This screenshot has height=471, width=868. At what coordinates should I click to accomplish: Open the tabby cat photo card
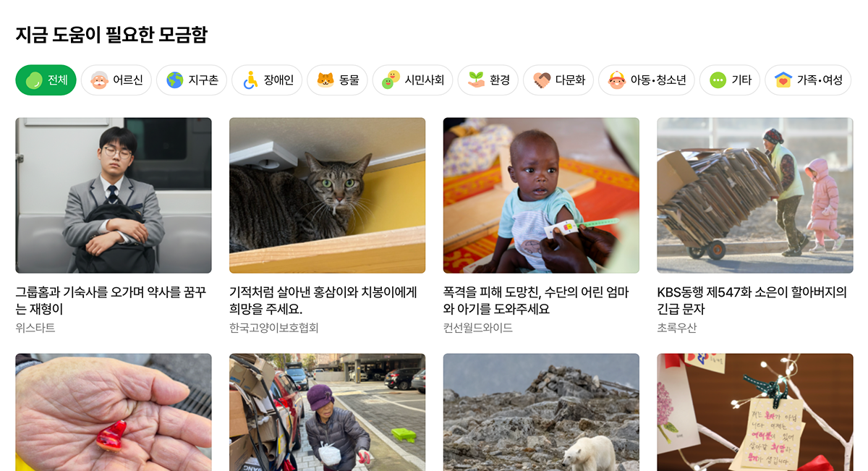point(327,195)
